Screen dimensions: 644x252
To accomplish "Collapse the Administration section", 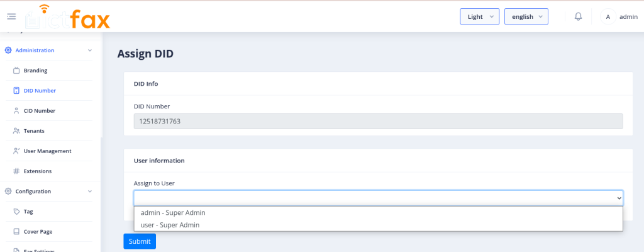I will [90, 50].
